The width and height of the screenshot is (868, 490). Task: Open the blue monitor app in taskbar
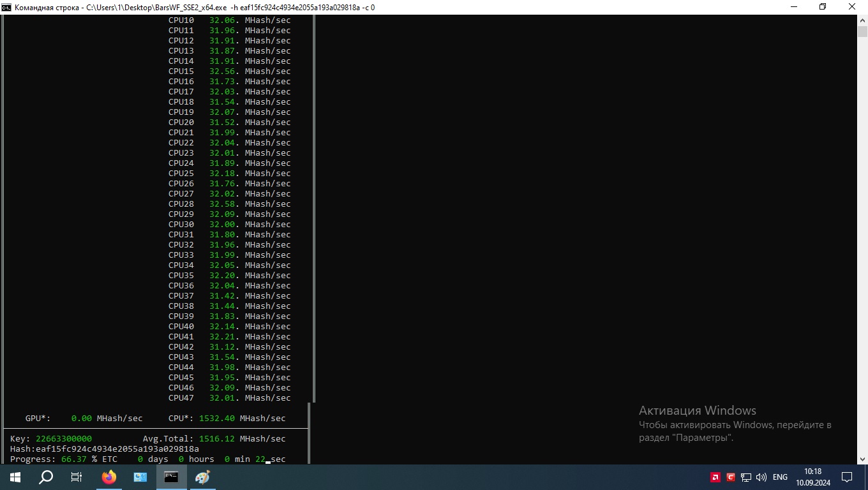(x=140, y=477)
